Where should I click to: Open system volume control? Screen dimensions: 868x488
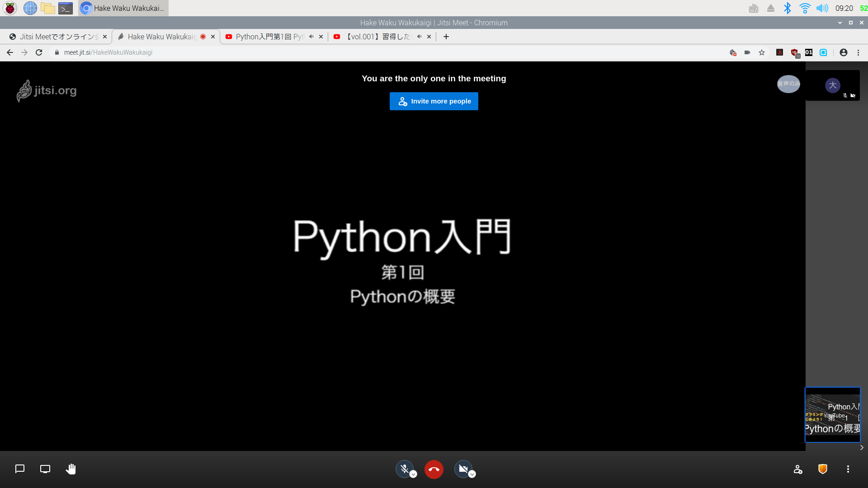822,8
